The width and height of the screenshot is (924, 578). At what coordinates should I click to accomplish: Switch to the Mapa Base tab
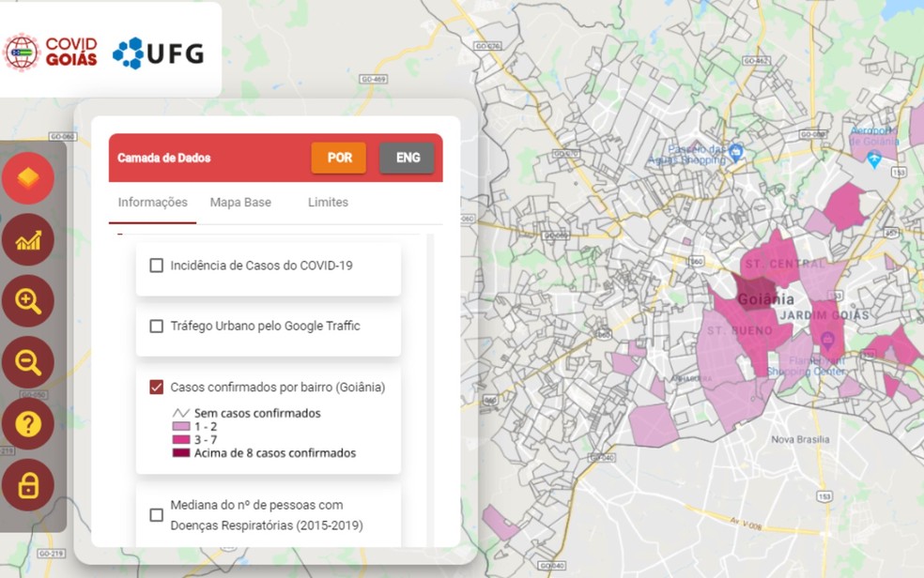[240, 203]
